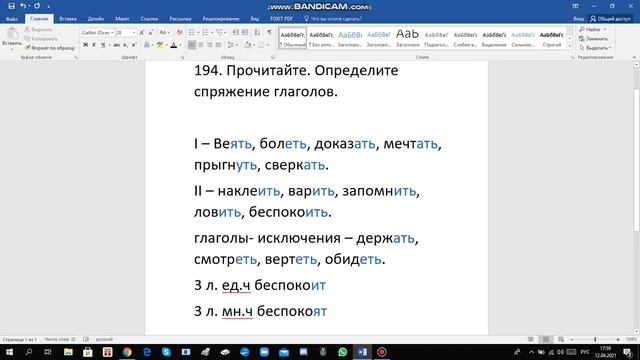Toggle show paragraph marks ¶
The width and height of the screenshot is (640, 360).
[x=269, y=33]
